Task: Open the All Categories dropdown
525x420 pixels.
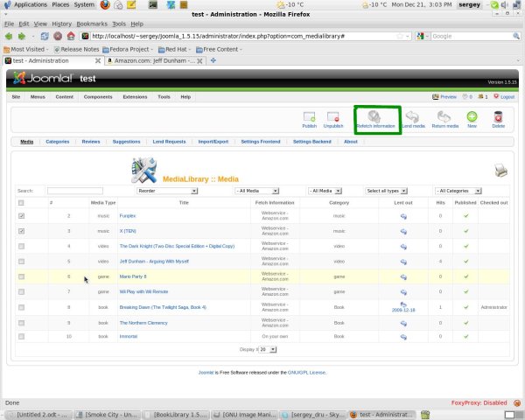Action: (x=458, y=191)
